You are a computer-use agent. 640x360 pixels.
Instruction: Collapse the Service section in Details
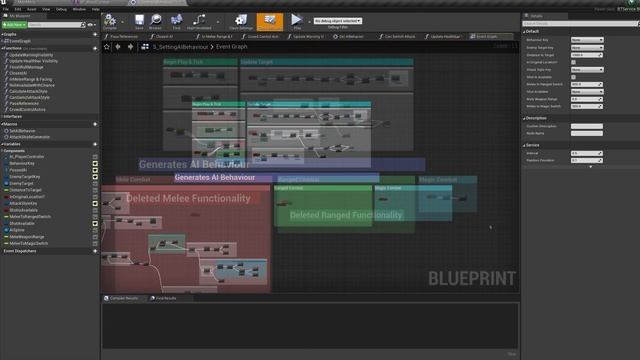point(524,145)
